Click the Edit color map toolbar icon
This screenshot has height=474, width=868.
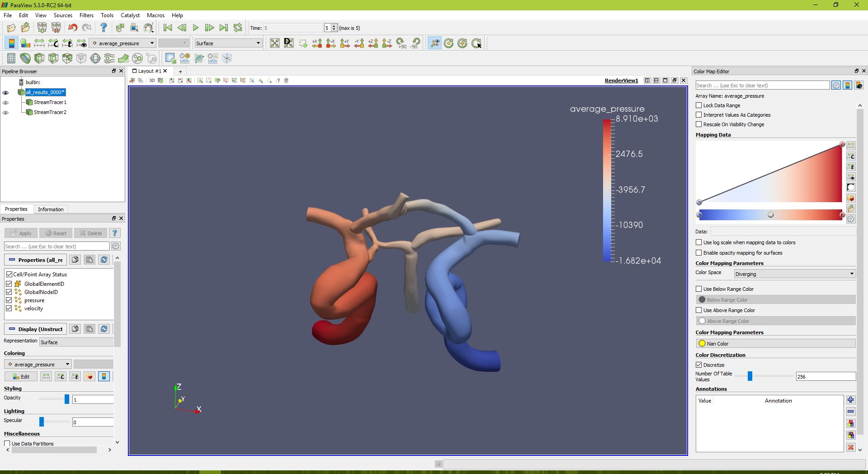coord(25,43)
